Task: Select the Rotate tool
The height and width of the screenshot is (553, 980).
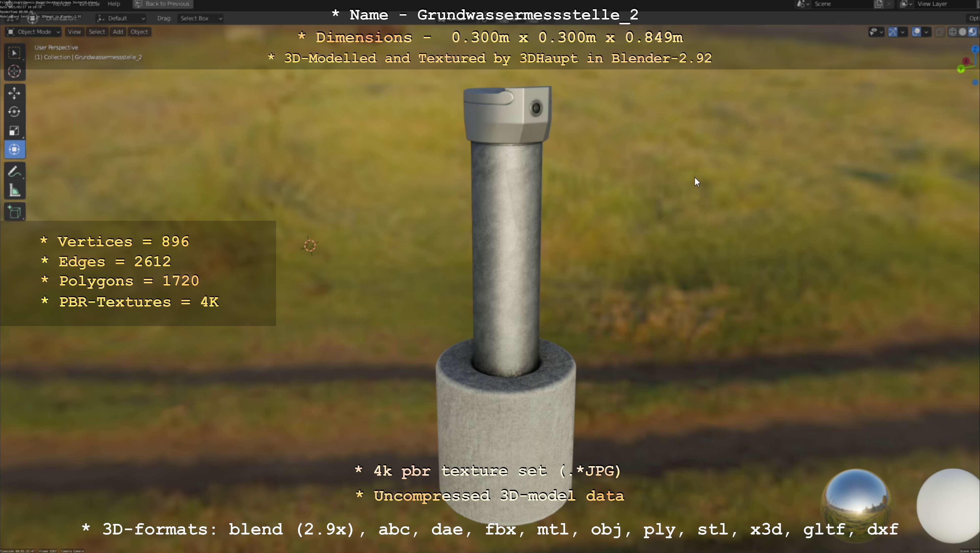Action: [x=14, y=112]
